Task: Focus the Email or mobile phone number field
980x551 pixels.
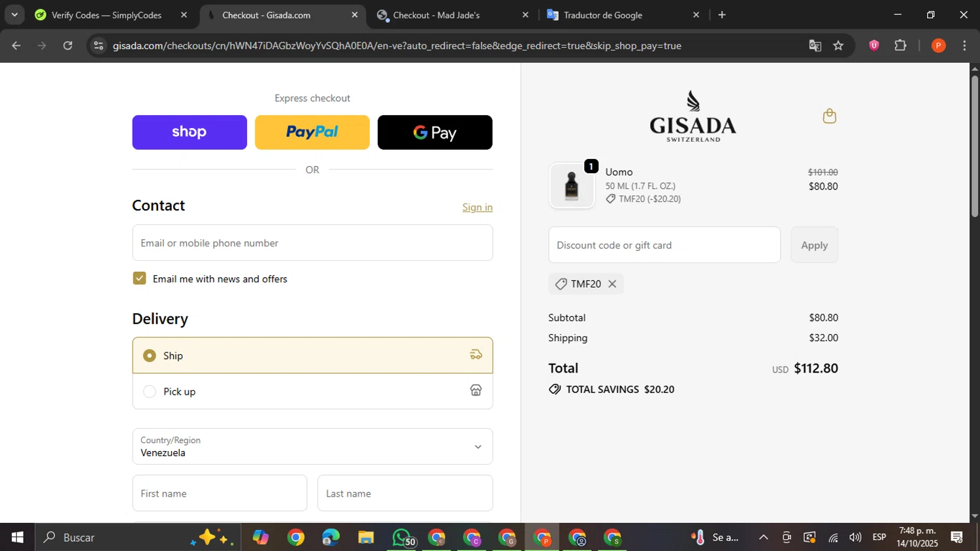Action: click(x=312, y=242)
